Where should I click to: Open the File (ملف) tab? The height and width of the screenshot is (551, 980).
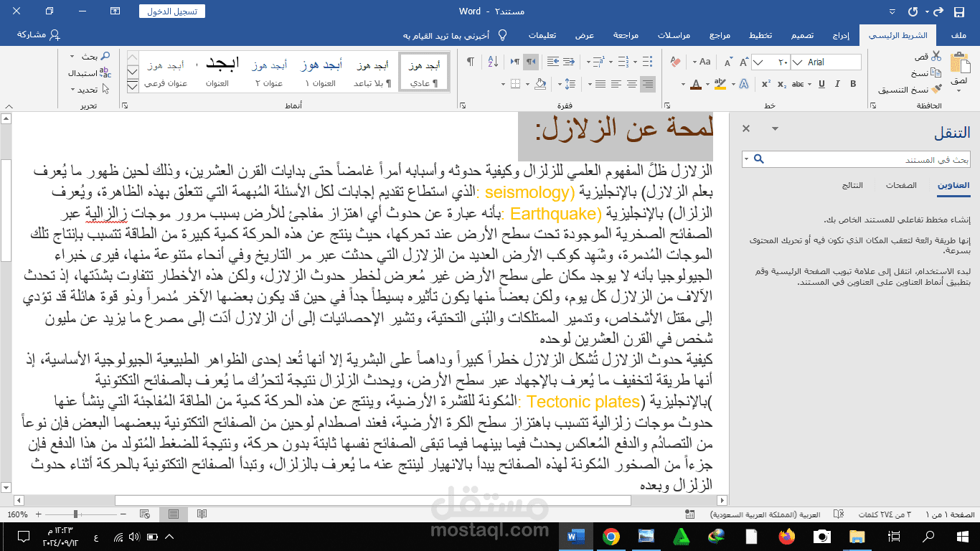[x=958, y=35]
